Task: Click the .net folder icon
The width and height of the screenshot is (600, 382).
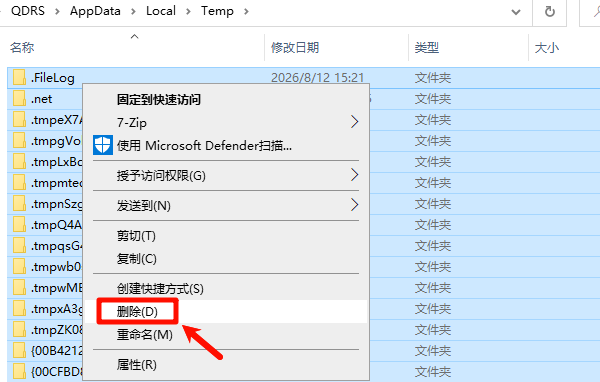Action: tap(19, 98)
